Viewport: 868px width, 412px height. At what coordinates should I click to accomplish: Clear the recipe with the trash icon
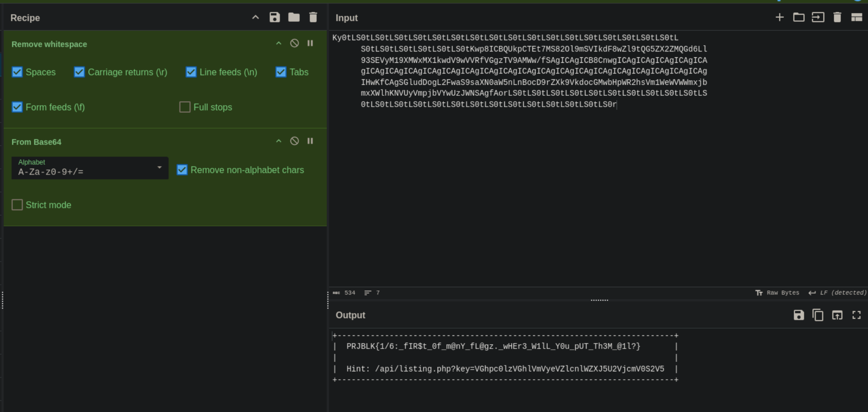coord(313,17)
